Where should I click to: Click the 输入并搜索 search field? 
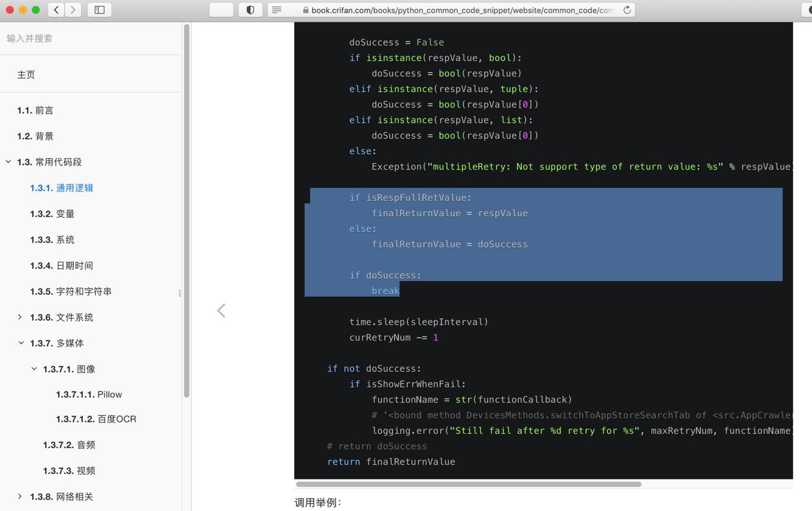pyautogui.click(x=91, y=38)
